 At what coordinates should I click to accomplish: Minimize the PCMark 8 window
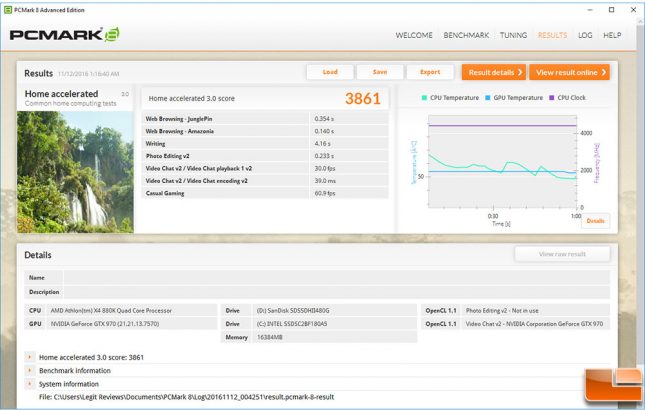click(590, 9)
